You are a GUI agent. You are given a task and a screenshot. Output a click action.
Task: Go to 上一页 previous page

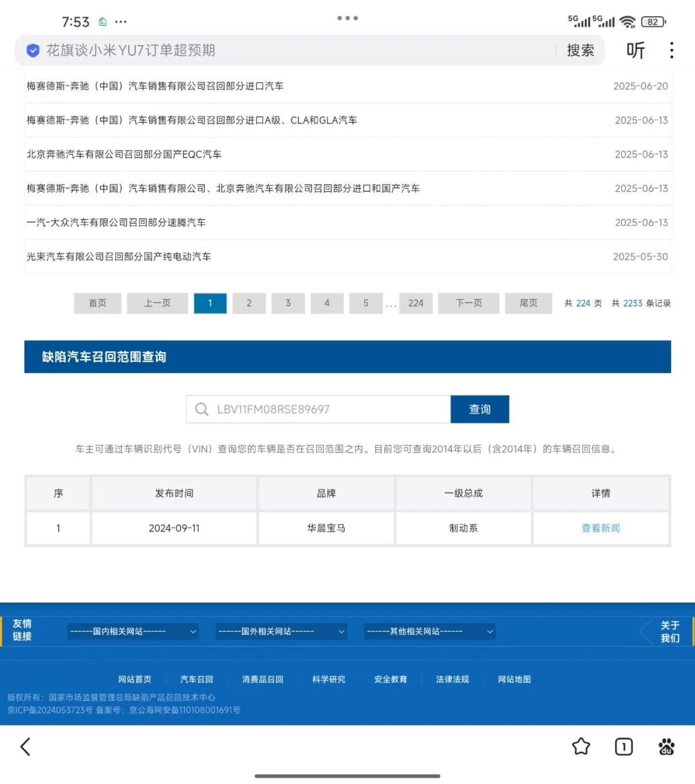158,303
